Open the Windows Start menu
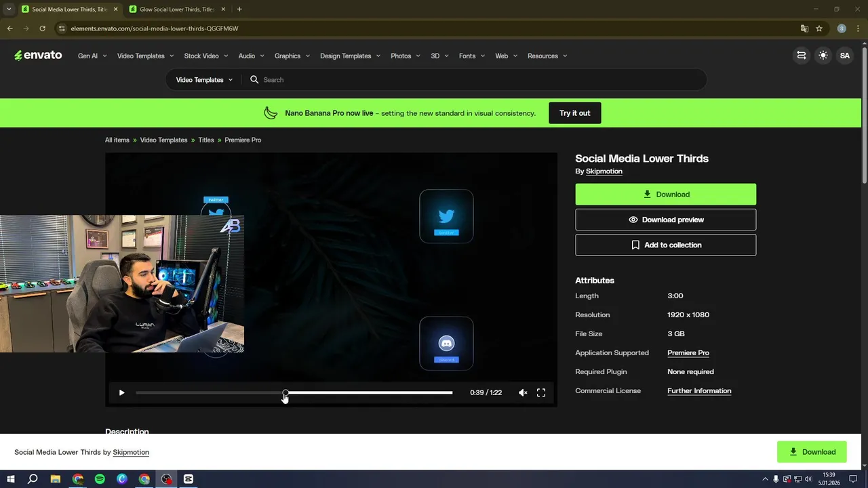The width and height of the screenshot is (868, 488). 10,479
